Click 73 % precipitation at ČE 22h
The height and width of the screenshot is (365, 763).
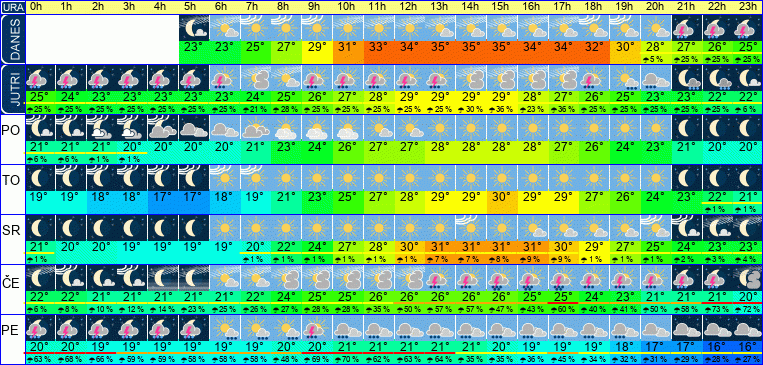(x=718, y=309)
